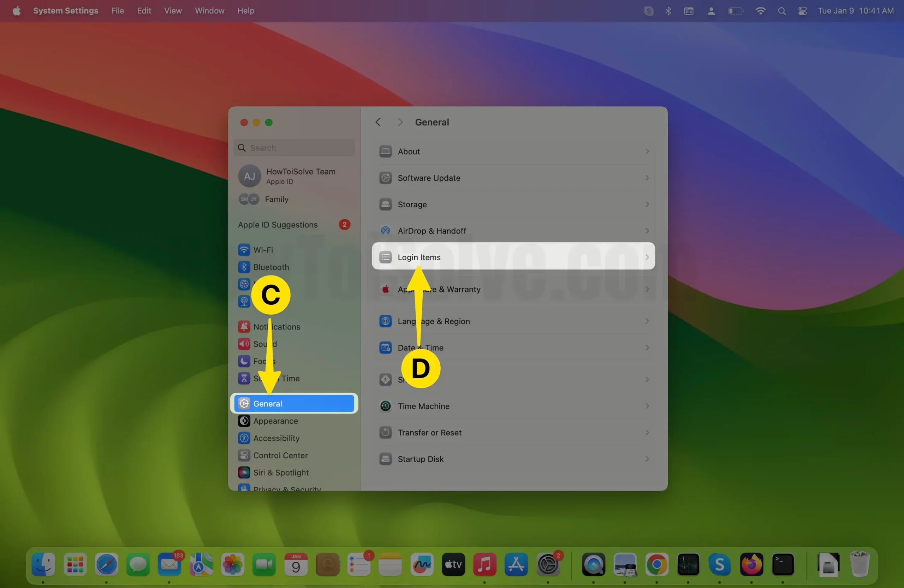
Task: Expand the About row chevron
Action: (x=647, y=151)
